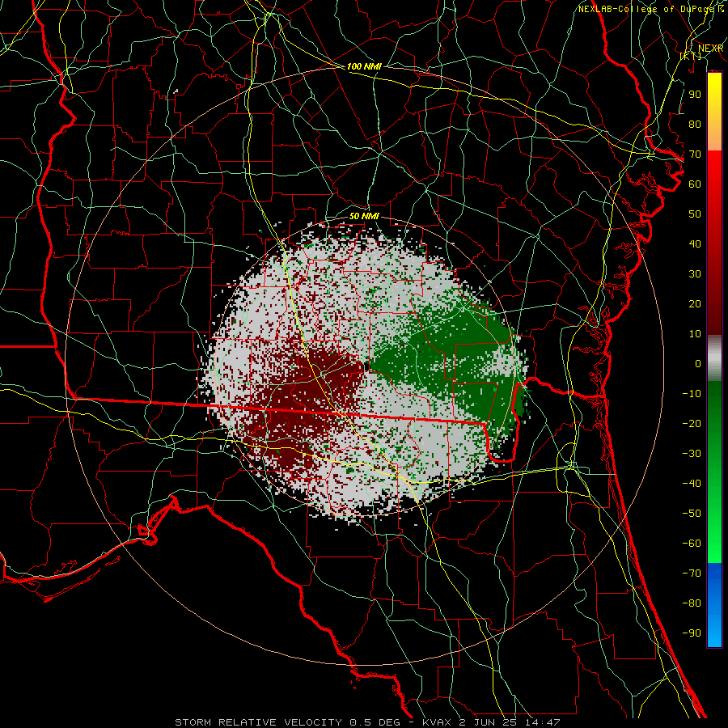
Task: Click the positive "10" value on velocity scale
Action: pyautogui.click(x=695, y=334)
